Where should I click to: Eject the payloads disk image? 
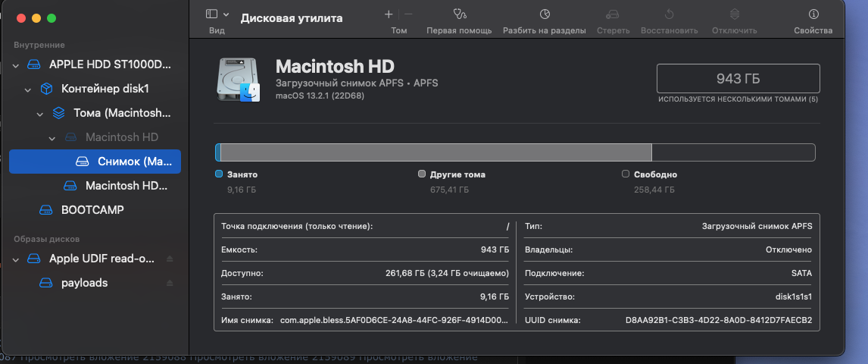click(170, 283)
